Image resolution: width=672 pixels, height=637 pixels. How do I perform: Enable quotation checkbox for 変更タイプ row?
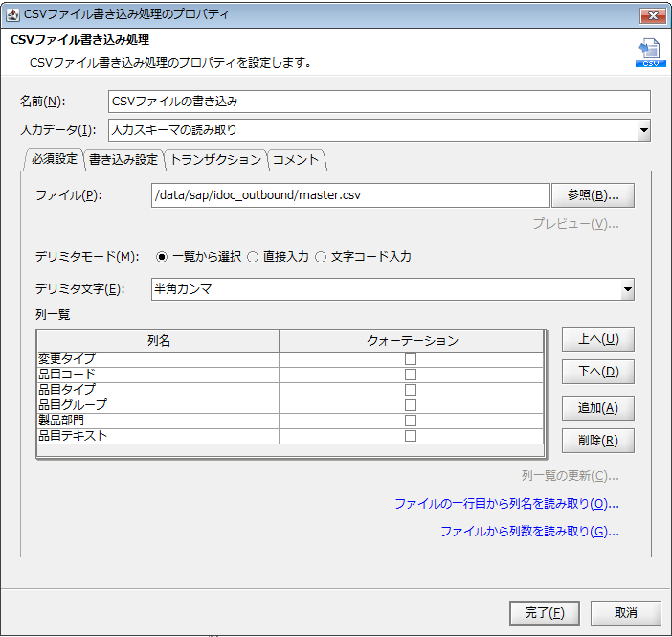(x=411, y=359)
